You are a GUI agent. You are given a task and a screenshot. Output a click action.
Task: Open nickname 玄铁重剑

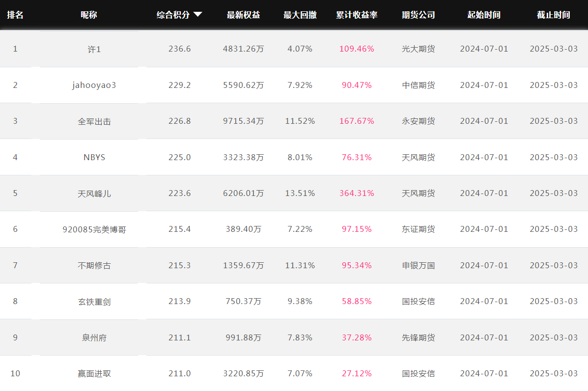94,302
